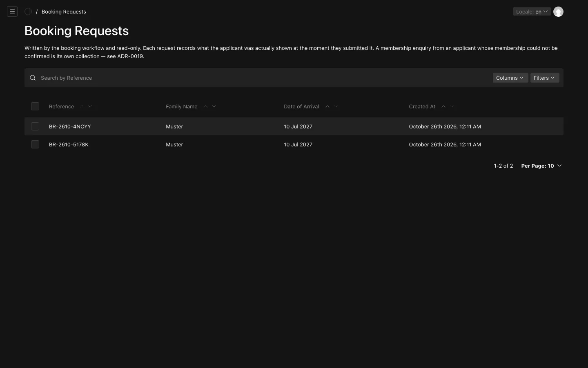
Task: Select the BR-2610-4NCYY row checkbox
Action: click(x=35, y=126)
